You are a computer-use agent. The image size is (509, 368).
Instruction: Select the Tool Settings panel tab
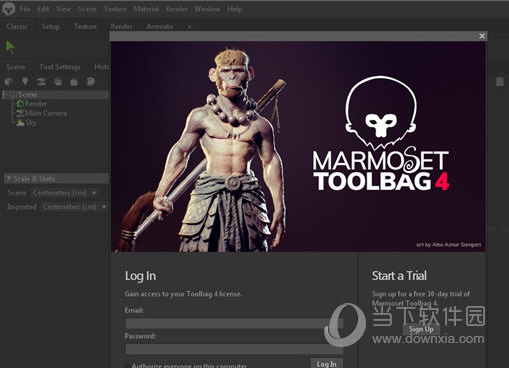59,67
